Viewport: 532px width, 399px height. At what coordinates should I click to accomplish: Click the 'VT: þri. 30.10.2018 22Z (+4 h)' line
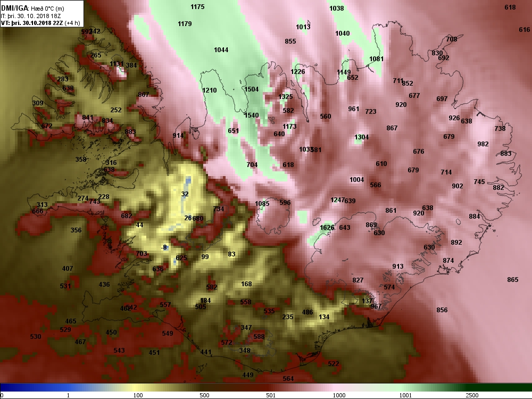[x=41, y=23]
